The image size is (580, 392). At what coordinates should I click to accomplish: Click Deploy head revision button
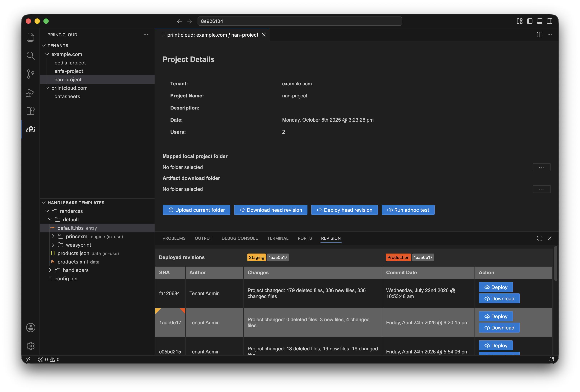coord(344,210)
